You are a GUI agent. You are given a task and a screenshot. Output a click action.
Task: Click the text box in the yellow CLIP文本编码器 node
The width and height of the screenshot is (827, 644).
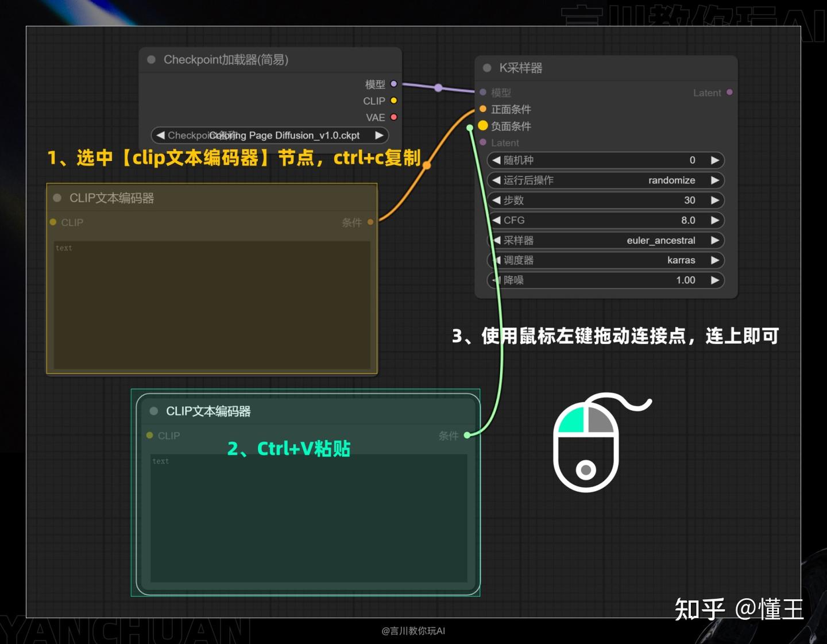[212, 305]
